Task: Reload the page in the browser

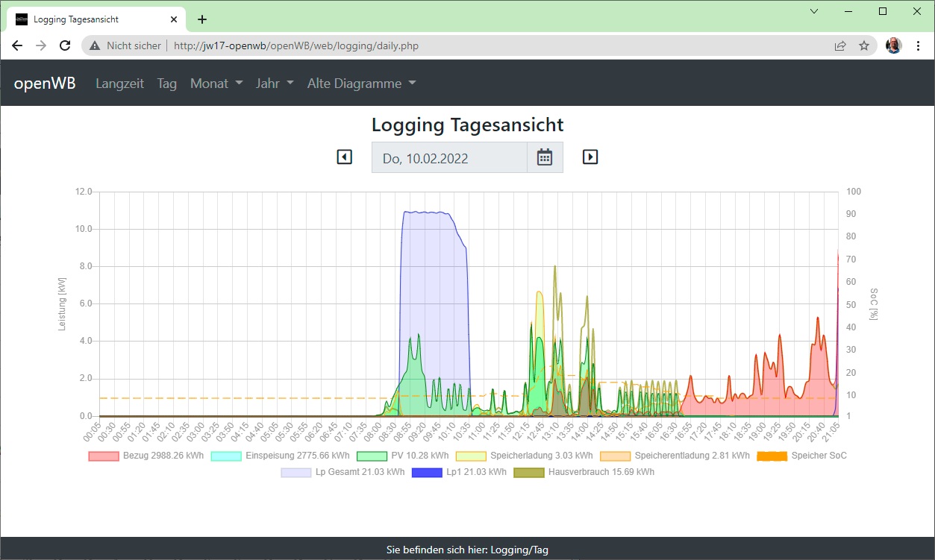Action: point(65,45)
